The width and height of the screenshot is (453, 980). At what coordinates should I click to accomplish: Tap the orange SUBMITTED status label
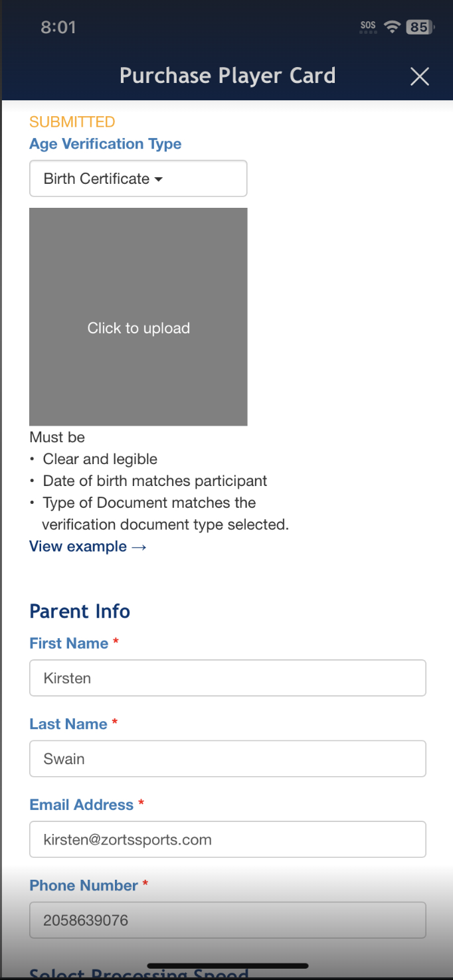click(x=72, y=122)
